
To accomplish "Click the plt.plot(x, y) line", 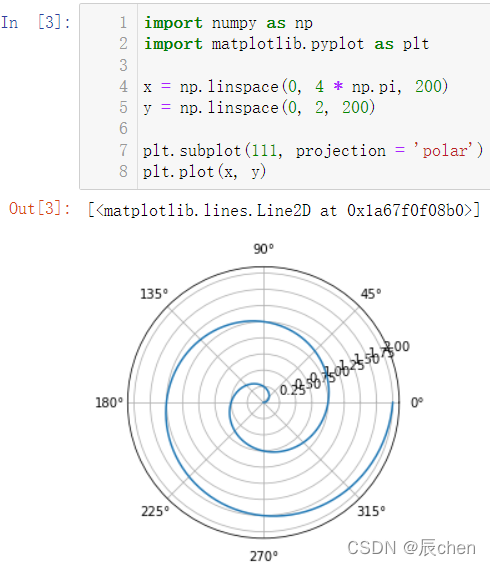I will (204, 171).
